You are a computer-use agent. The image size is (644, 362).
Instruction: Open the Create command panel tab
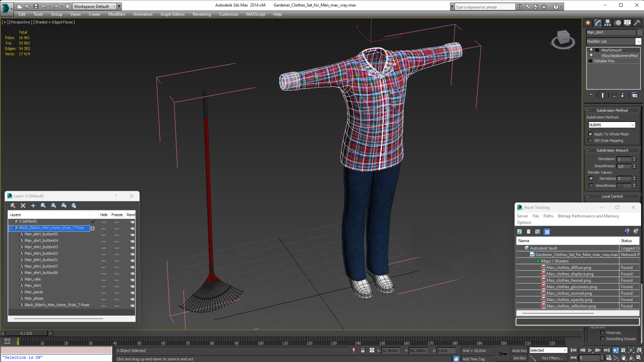coord(588,23)
